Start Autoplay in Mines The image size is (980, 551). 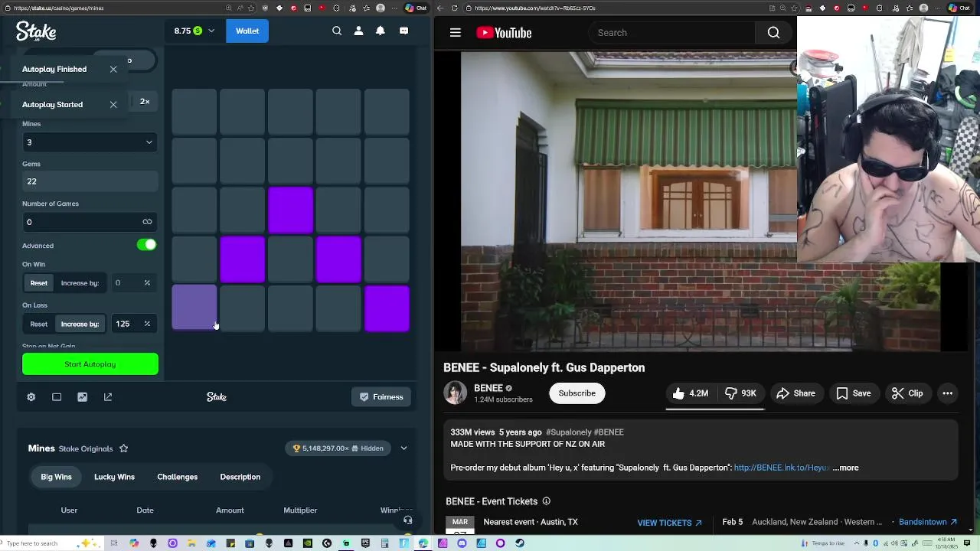coord(90,364)
